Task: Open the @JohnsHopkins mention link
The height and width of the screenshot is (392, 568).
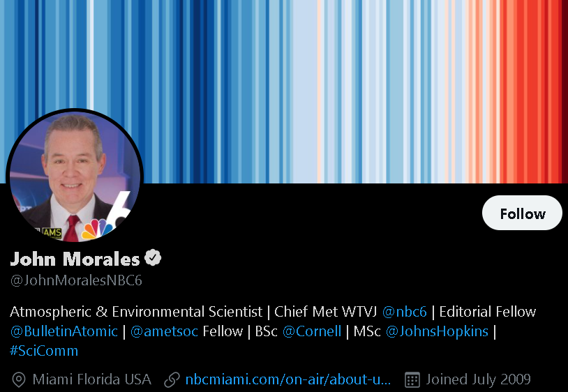Action: tap(437, 331)
